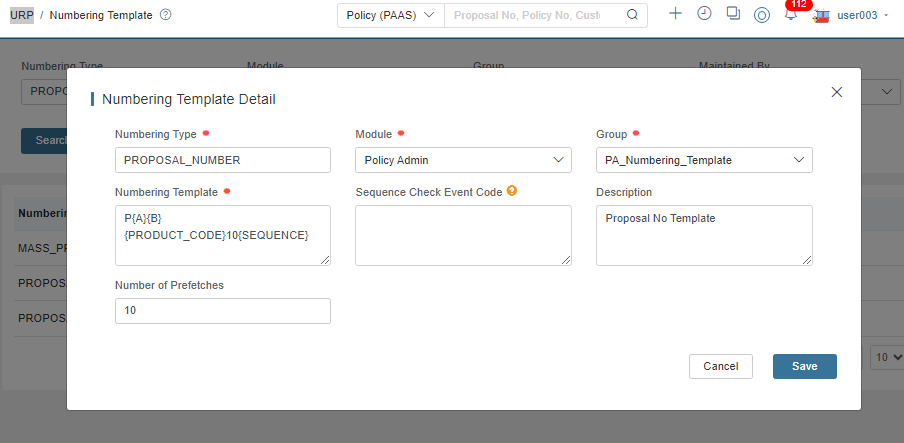Click the overlapping windows icon
The image size is (904, 443).
[733, 14]
